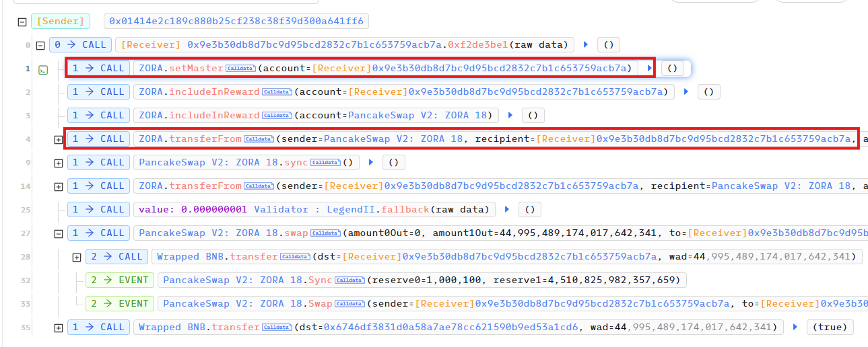Open the debug terminal icon on the setMaster row

pyautogui.click(x=43, y=69)
